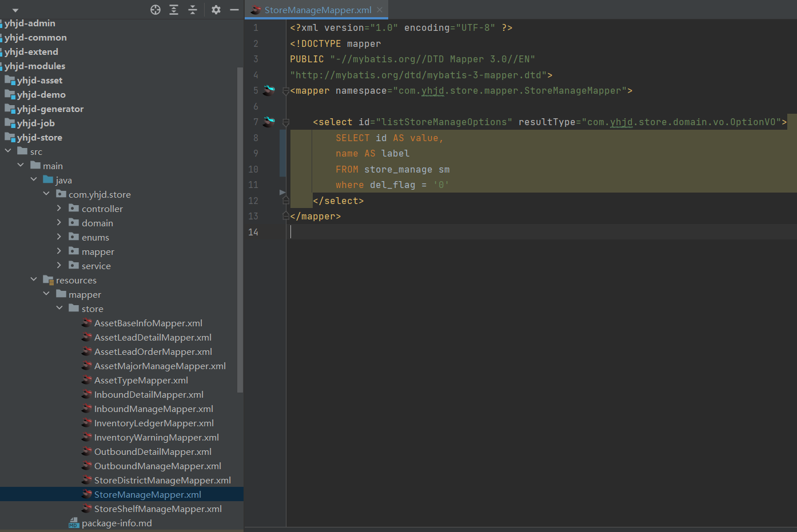Expand the service package

(59, 265)
